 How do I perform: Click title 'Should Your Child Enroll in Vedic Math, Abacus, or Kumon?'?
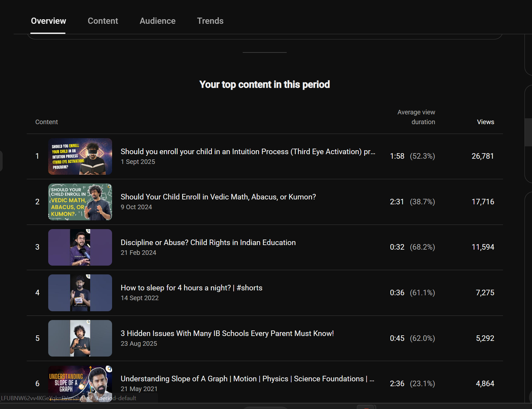[218, 197]
